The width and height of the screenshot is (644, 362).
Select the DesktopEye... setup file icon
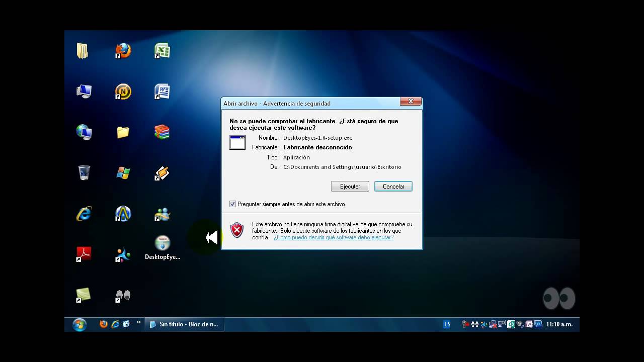[x=162, y=248]
